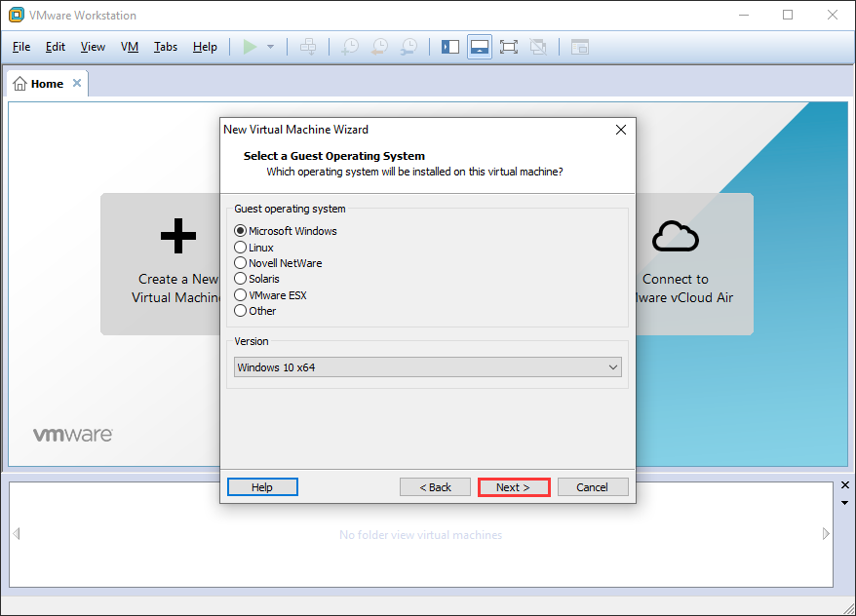Minimize the VMware Workstation window

pyautogui.click(x=744, y=15)
